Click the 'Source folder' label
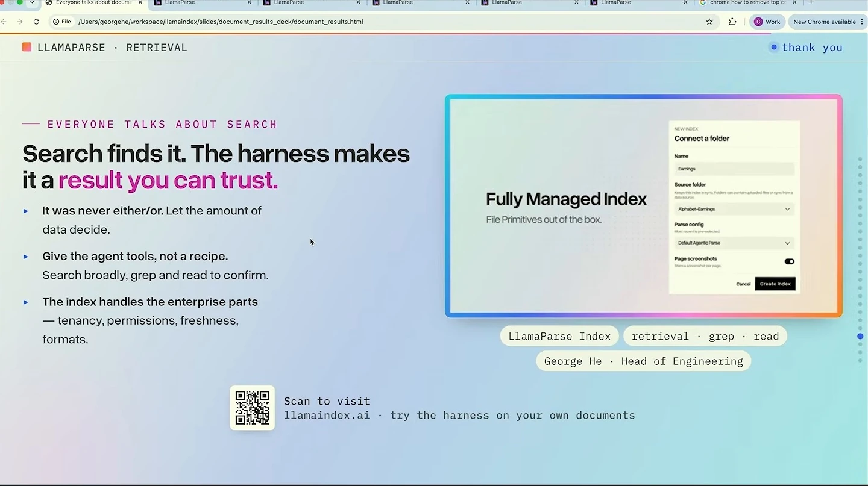The width and height of the screenshot is (868, 486). point(690,185)
